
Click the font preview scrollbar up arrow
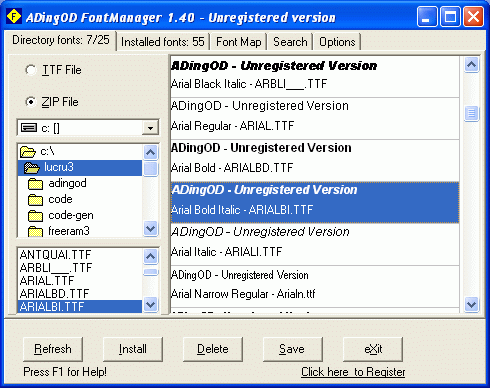(472, 65)
